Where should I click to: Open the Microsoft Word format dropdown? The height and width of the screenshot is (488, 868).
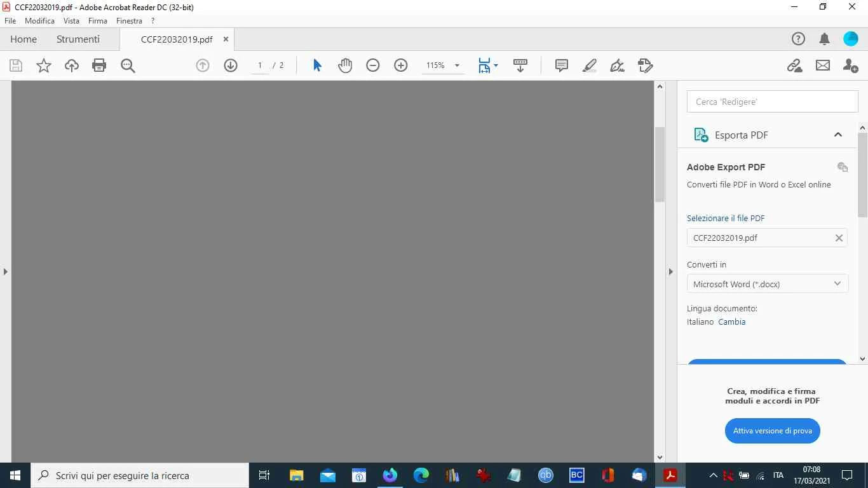[x=768, y=284]
